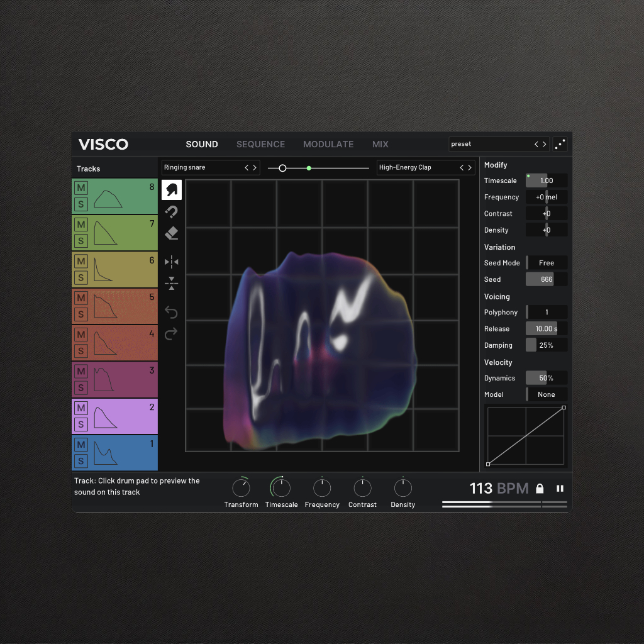Image resolution: width=644 pixels, height=644 pixels.
Task: Pause playback
Action: (x=560, y=489)
